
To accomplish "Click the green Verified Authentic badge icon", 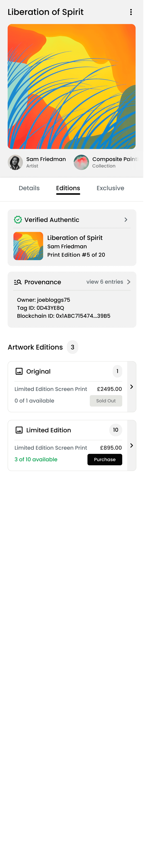I will 18,220.
